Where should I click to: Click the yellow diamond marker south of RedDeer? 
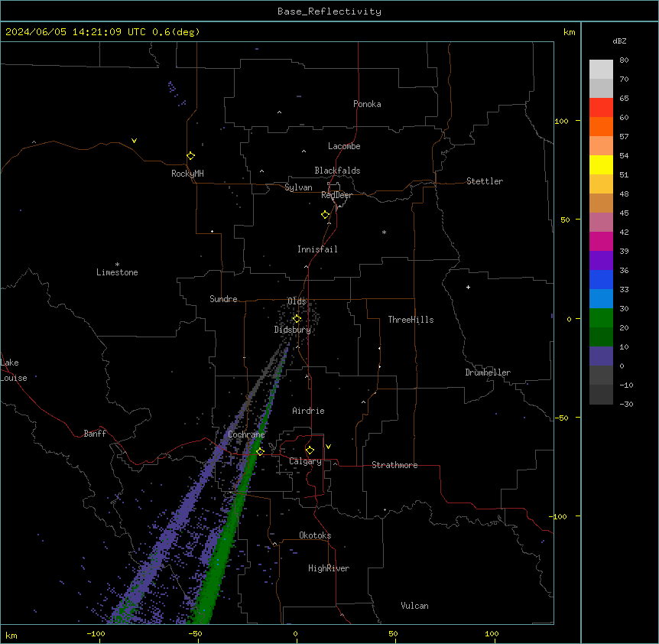click(x=326, y=215)
